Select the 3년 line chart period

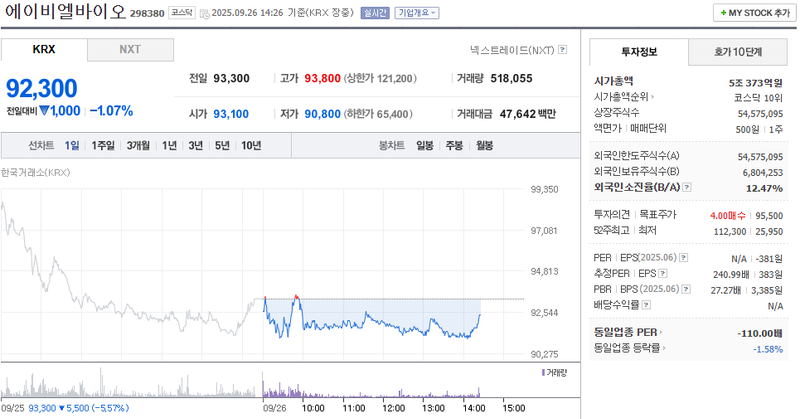pyautogui.click(x=196, y=145)
